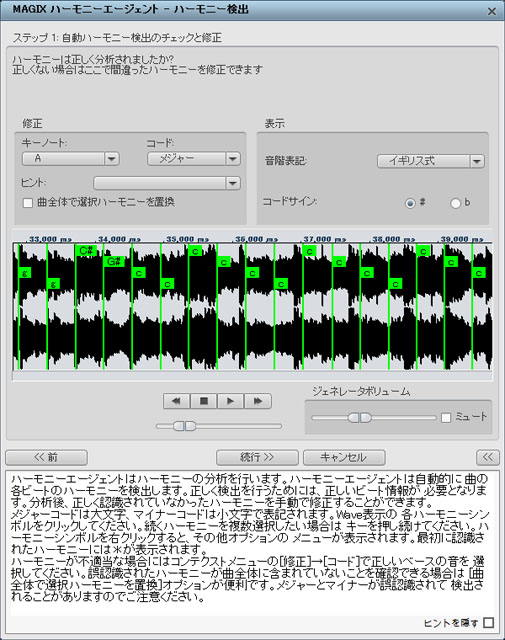Select the # chord sign radio button
This screenshot has height=640, width=505.
(410, 203)
